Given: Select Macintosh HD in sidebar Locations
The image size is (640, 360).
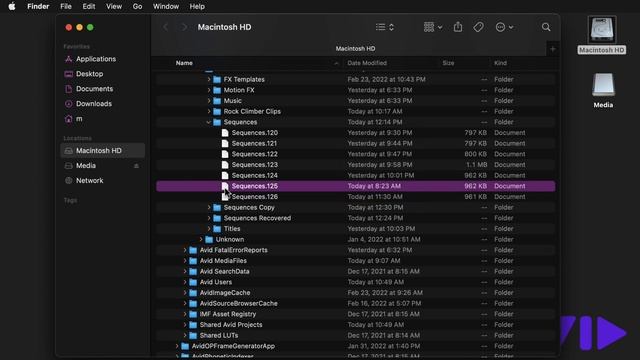Looking at the screenshot, I should 102,151.
